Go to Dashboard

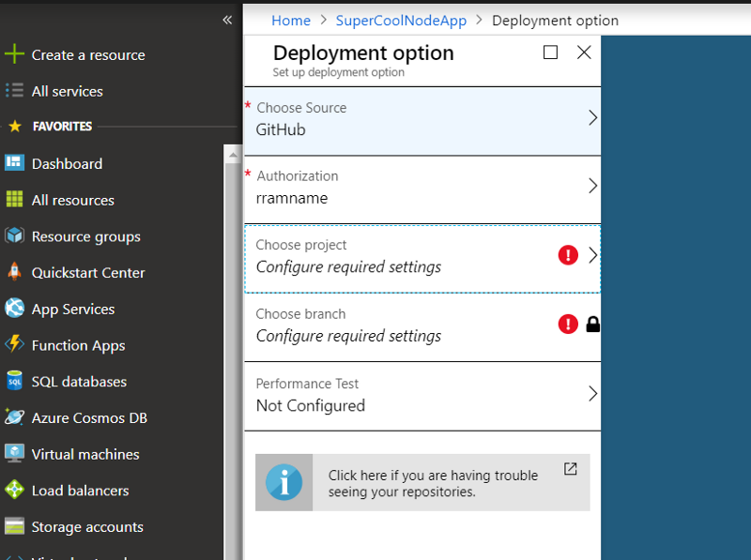click(x=67, y=164)
